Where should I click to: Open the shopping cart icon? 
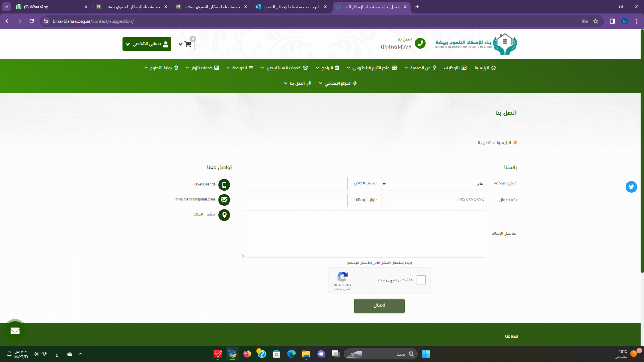(188, 44)
